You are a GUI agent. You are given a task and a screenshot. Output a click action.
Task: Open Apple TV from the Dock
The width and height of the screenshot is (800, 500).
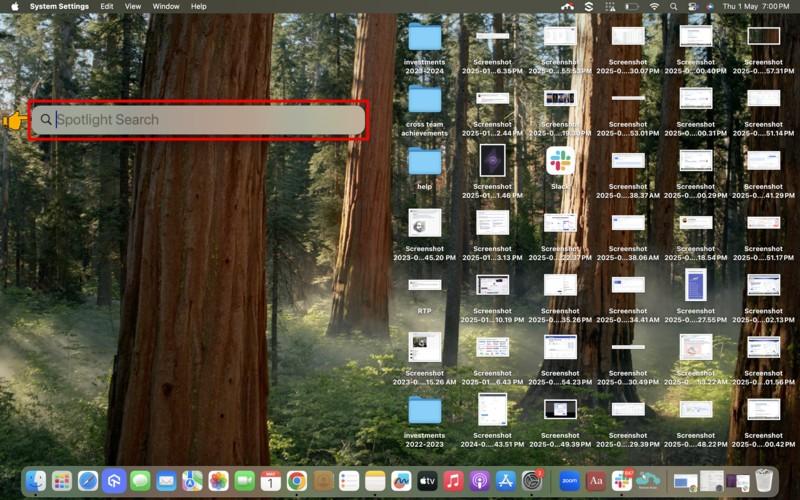tap(427, 481)
